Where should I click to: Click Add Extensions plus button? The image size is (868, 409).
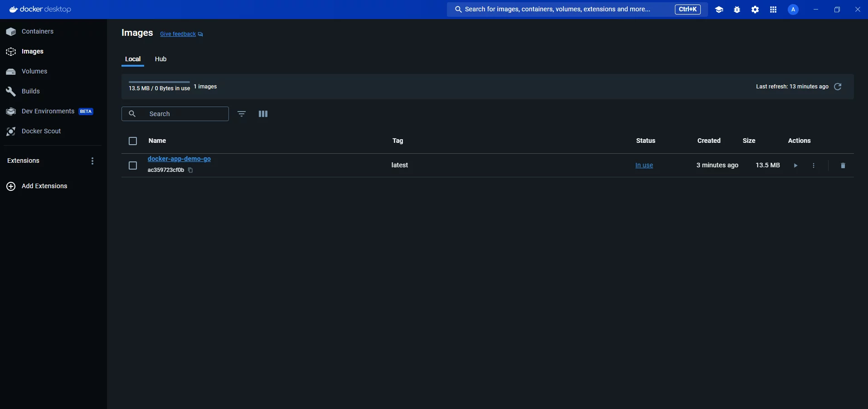(11, 186)
